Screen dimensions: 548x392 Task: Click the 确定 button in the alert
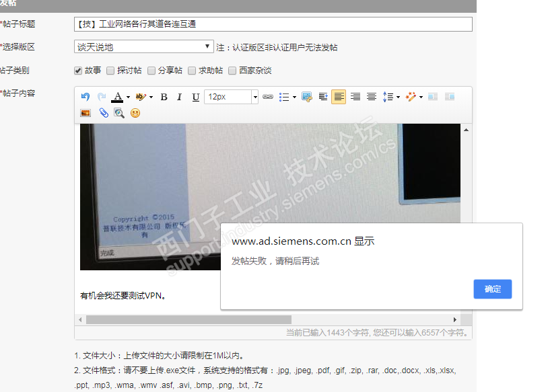tap(492, 289)
